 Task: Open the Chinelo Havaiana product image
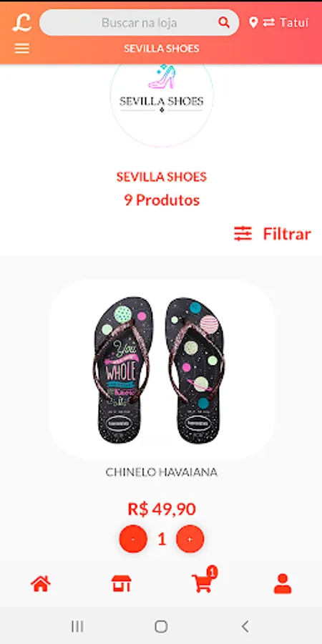point(162,370)
